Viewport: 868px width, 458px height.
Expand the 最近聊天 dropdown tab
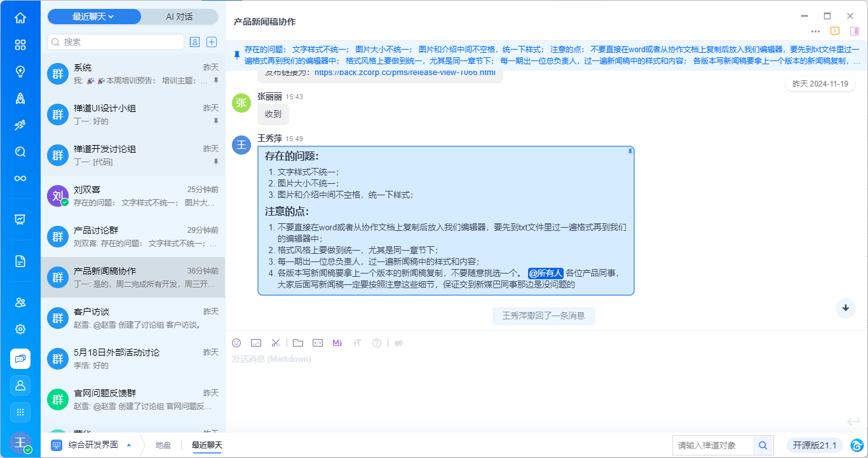point(94,17)
